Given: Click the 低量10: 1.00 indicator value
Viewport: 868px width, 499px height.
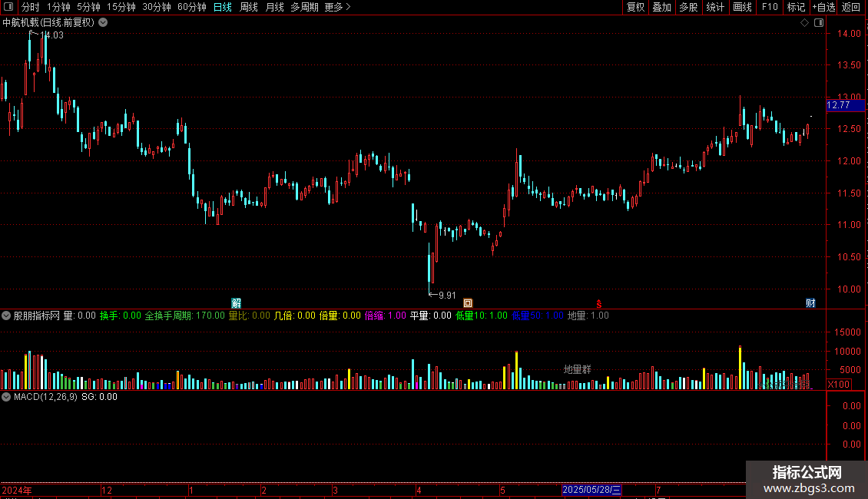Looking at the screenshot, I should click(481, 316).
